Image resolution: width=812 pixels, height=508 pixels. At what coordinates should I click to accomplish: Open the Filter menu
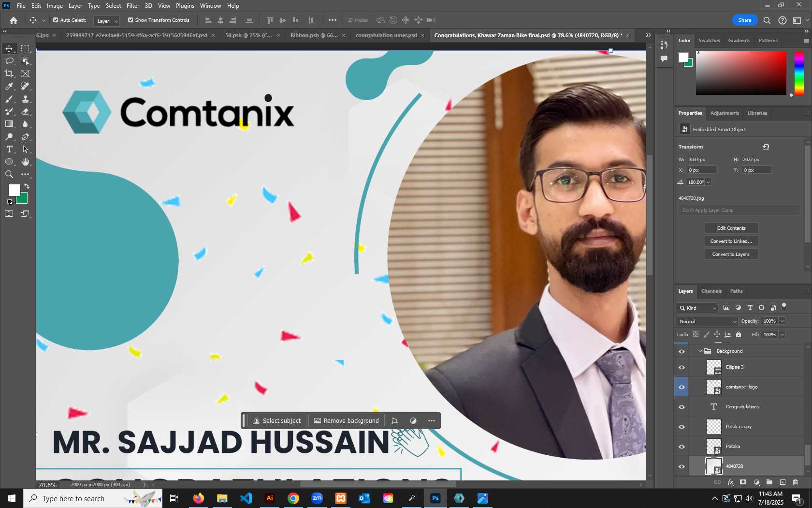click(x=133, y=6)
